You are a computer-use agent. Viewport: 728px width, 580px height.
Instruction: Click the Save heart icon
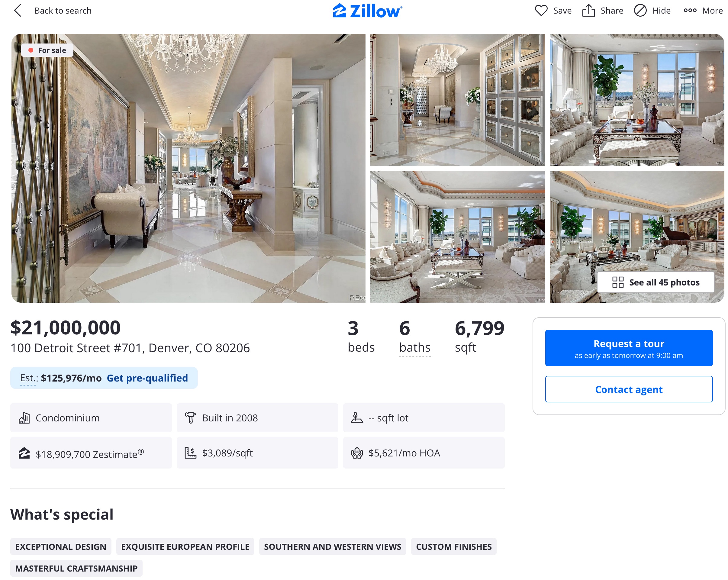click(x=541, y=11)
